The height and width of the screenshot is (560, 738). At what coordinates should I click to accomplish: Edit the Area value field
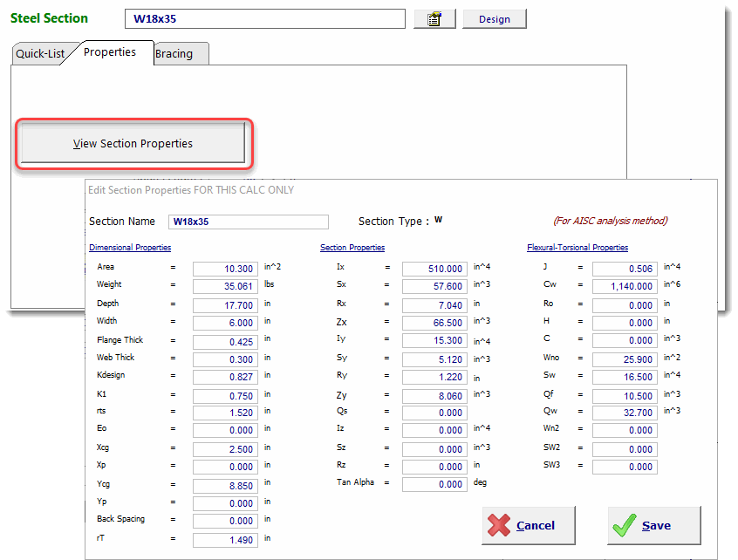click(225, 269)
